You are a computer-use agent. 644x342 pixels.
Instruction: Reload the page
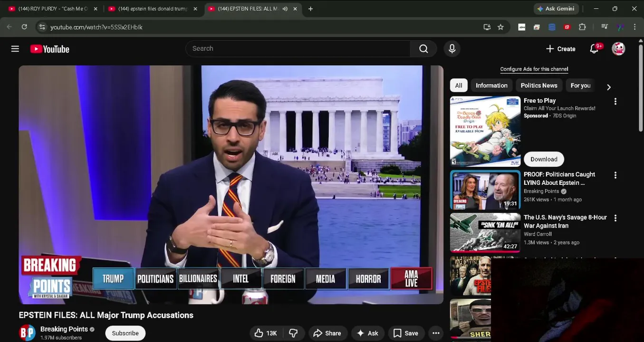tap(24, 27)
